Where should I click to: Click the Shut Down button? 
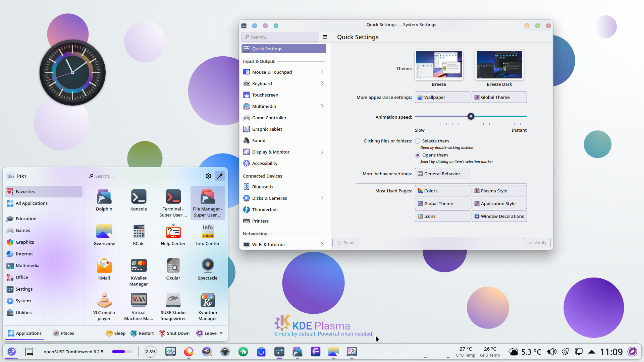coord(174,333)
